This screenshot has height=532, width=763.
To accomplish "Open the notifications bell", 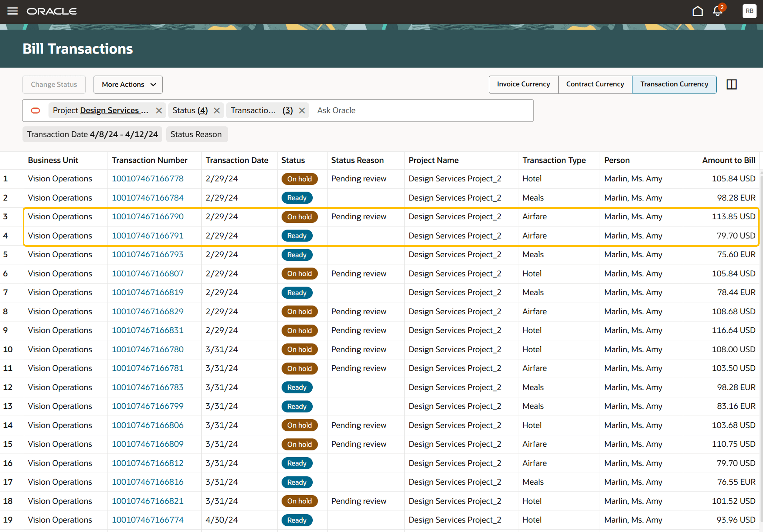I will pos(718,11).
